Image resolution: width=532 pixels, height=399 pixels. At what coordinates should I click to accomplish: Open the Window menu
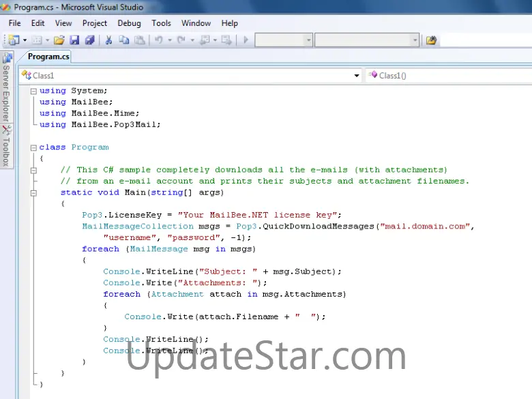[x=196, y=23]
